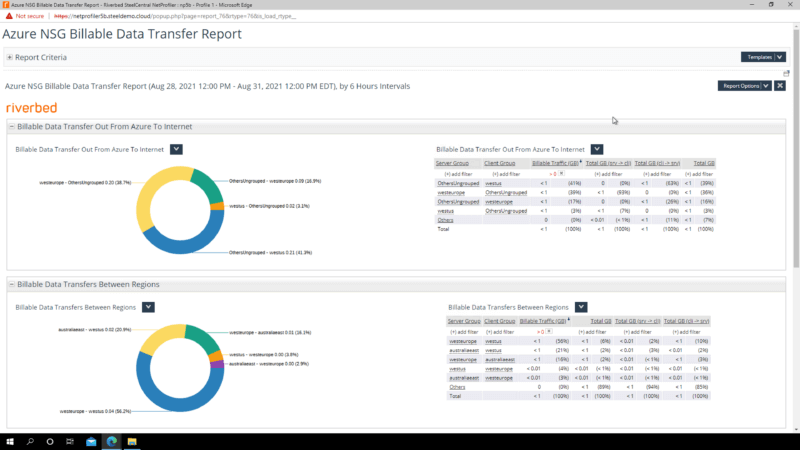Image resolution: width=800 pixels, height=450 pixels.
Task: Collapse the Billable Data Transfers Between Regions section
Action: point(12,284)
